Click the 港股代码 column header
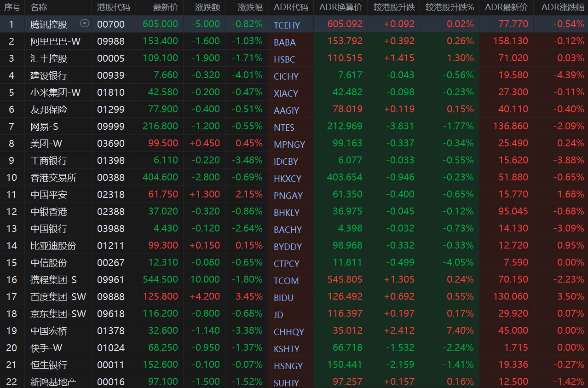Viewport: 588px width, 388px height. point(113,7)
